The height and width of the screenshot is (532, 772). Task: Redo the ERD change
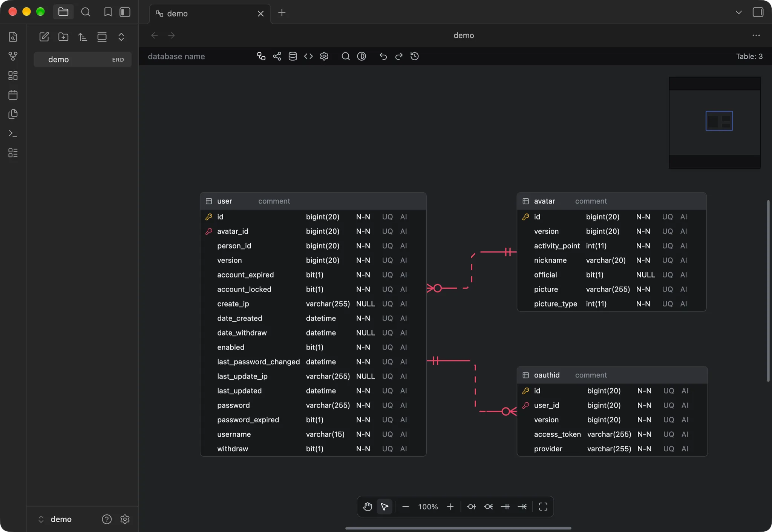pyautogui.click(x=399, y=56)
